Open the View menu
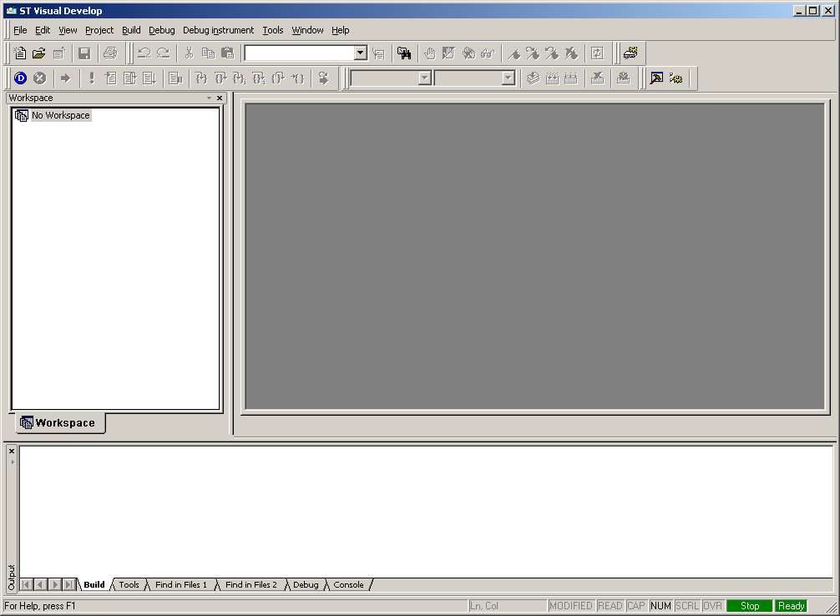 tap(68, 30)
